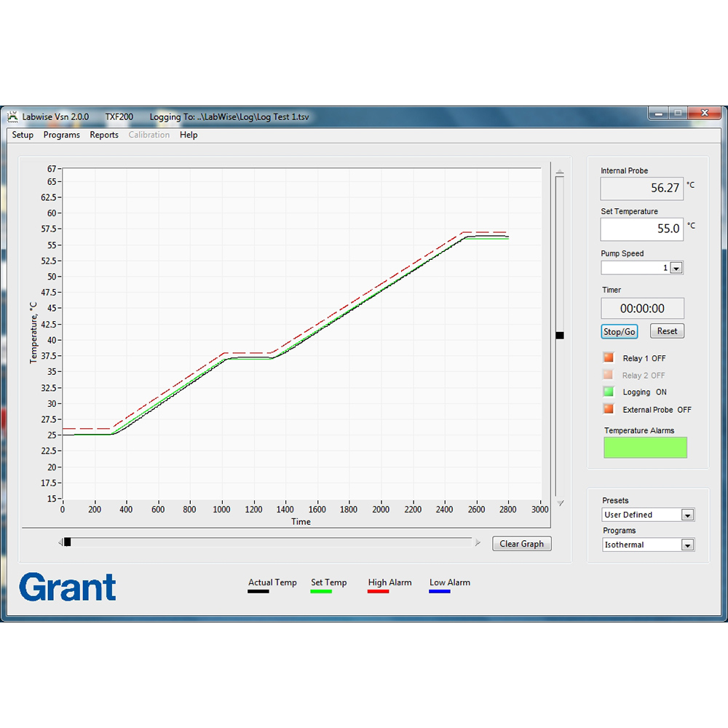
Task: Open the Presets User Defined dropdown
Action: (687, 515)
